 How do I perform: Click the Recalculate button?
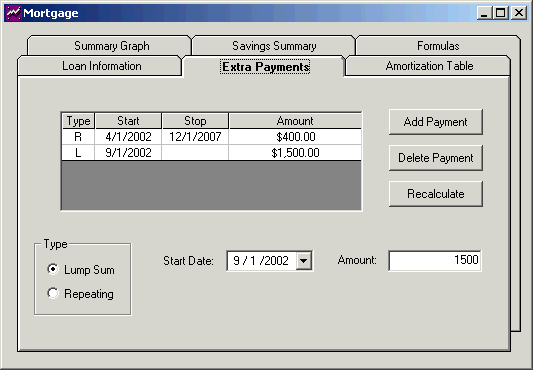point(435,194)
